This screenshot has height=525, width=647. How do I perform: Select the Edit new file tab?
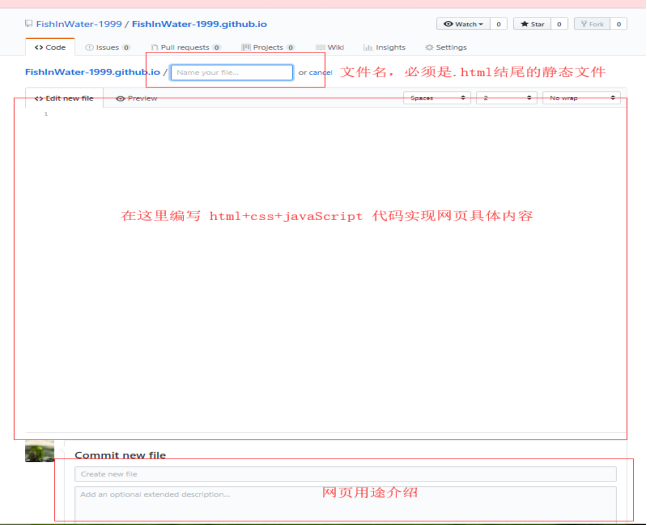(64, 98)
